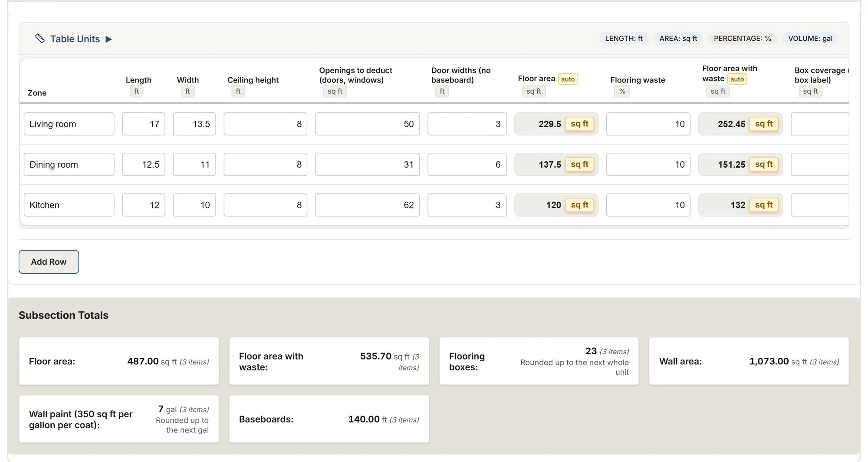
Task: Click Living room door widths field
Action: [467, 124]
